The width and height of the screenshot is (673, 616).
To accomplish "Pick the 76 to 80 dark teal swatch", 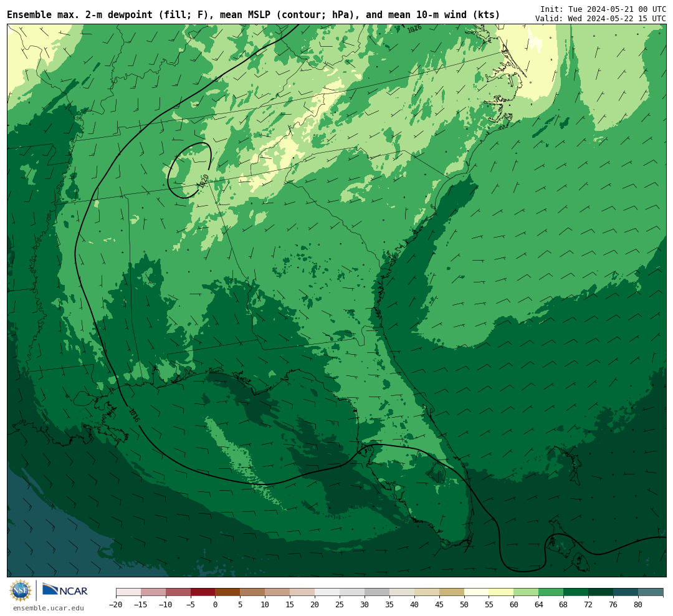I will click(626, 592).
